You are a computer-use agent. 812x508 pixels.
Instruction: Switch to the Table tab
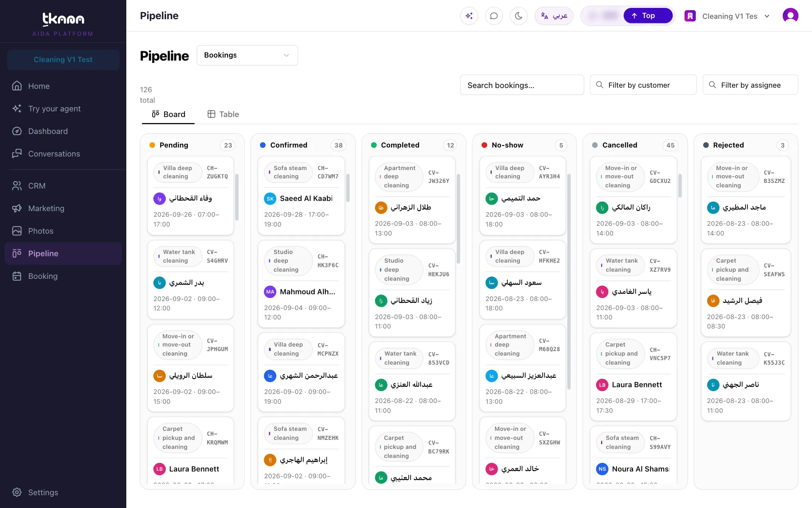click(223, 114)
